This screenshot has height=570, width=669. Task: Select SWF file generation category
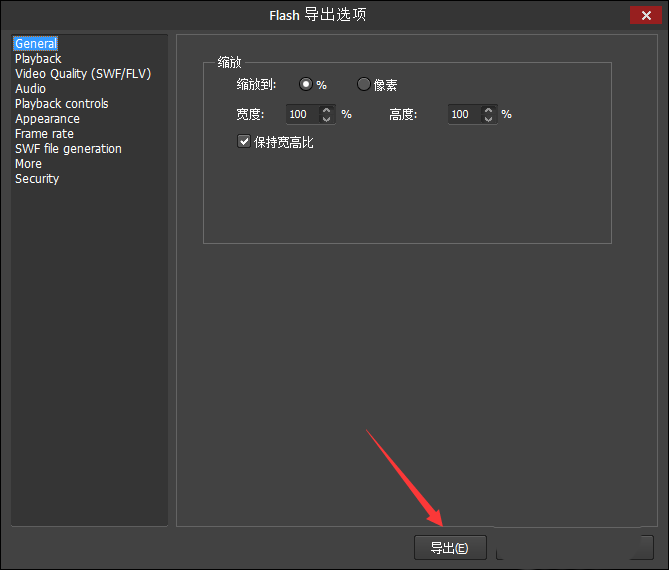coord(68,148)
